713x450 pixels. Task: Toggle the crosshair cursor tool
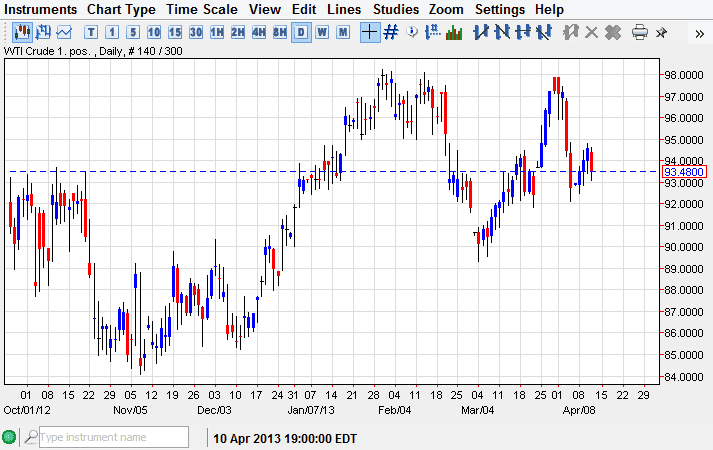click(x=369, y=32)
